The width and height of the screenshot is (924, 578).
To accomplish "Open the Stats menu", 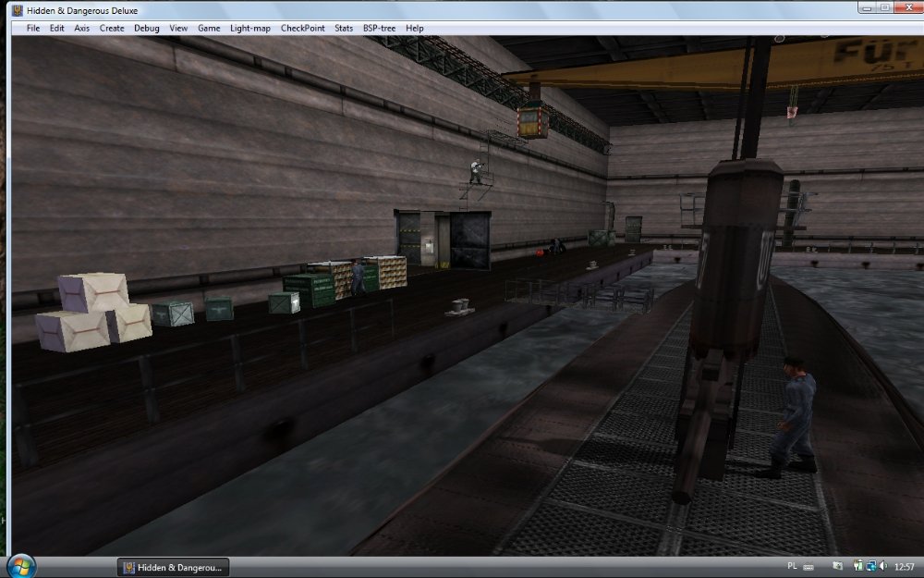I will coord(344,28).
